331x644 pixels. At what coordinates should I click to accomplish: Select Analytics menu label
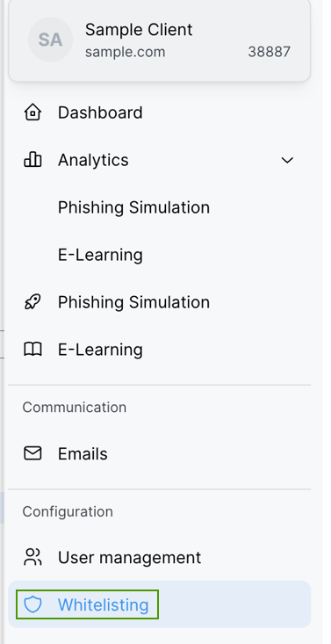coord(93,160)
